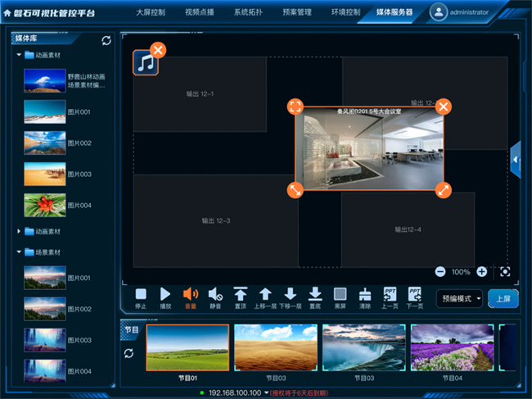Open the 预编模式 mode dropdown
Screen dimensions: 532x399
(x=460, y=299)
